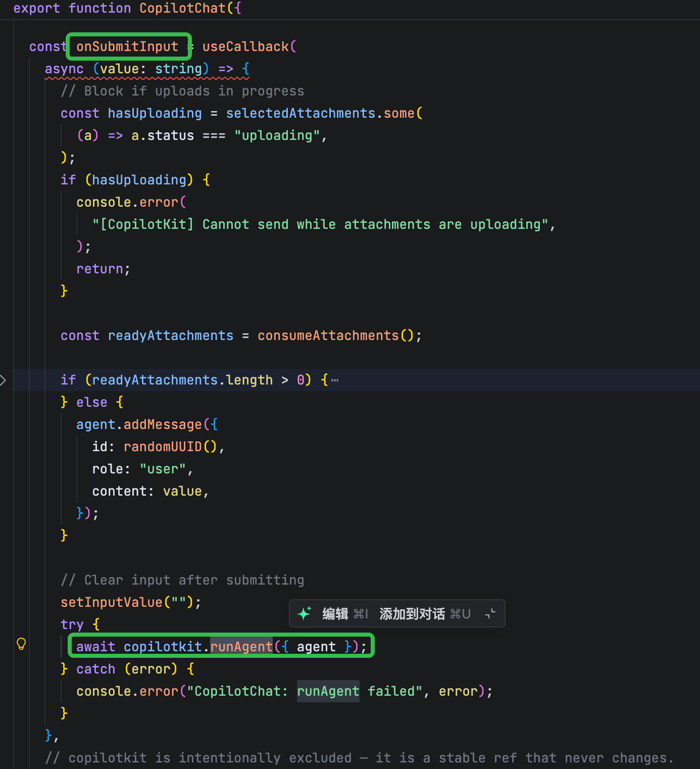Click the else keyword

pyautogui.click(x=92, y=402)
